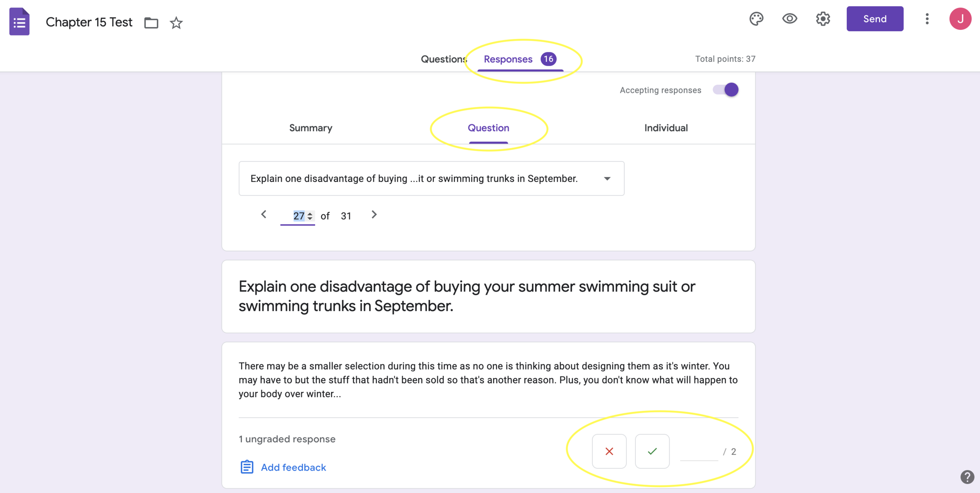Preview the form with eye icon

click(x=789, y=18)
